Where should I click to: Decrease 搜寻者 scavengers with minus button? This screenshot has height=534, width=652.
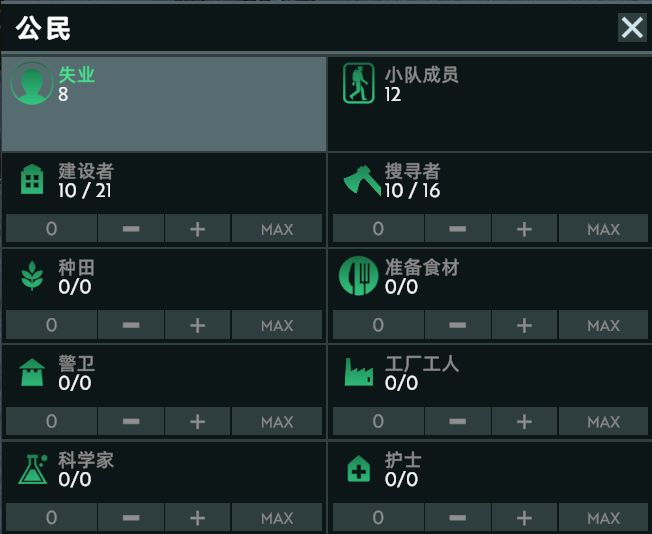(x=457, y=229)
